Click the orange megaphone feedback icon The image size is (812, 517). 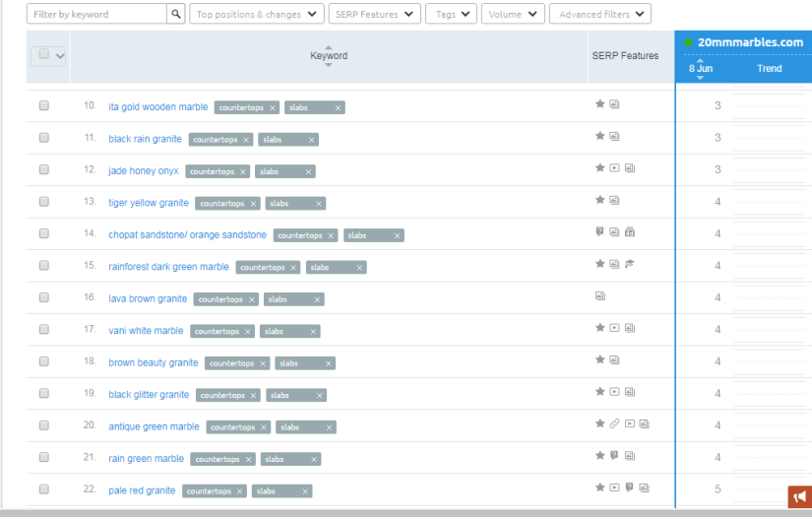point(799,497)
